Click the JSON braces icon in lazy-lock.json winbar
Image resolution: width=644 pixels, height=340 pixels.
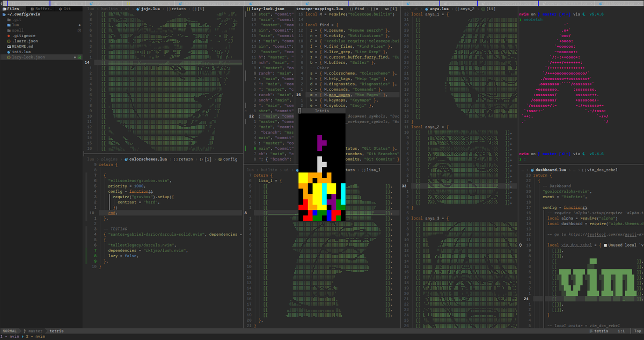tap(248, 9)
